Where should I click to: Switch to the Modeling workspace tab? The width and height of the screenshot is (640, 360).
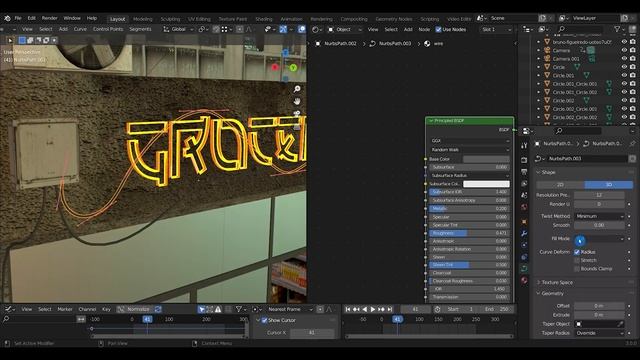point(142,19)
